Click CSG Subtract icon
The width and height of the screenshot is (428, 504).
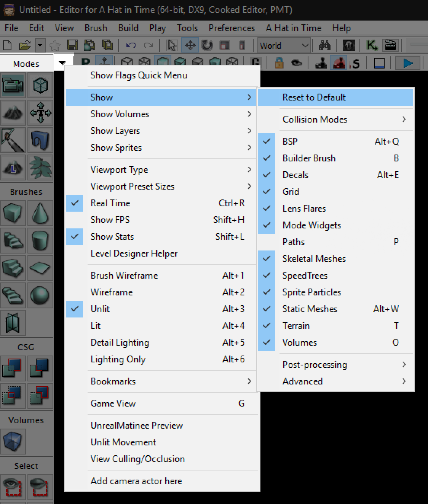coord(40,369)
